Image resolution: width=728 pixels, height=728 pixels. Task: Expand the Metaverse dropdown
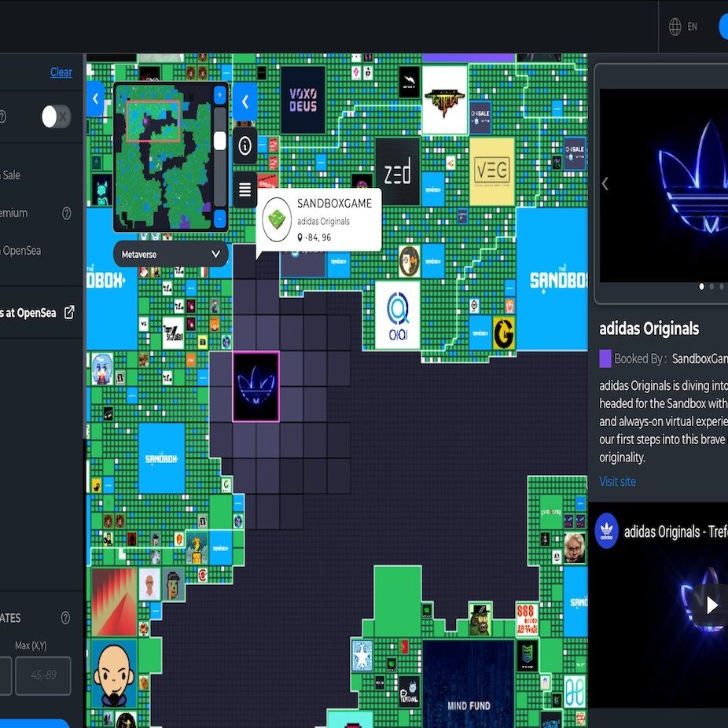(x=171, y=254)
